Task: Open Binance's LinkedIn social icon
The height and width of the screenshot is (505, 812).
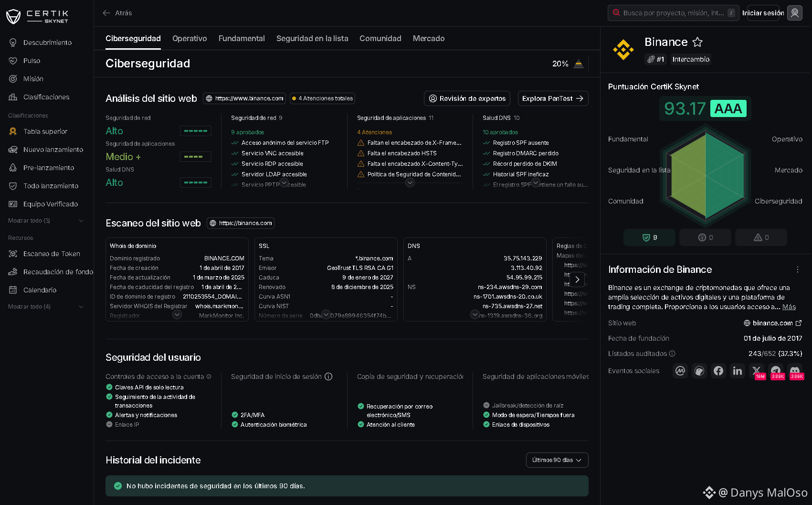Action: [738, 371]
